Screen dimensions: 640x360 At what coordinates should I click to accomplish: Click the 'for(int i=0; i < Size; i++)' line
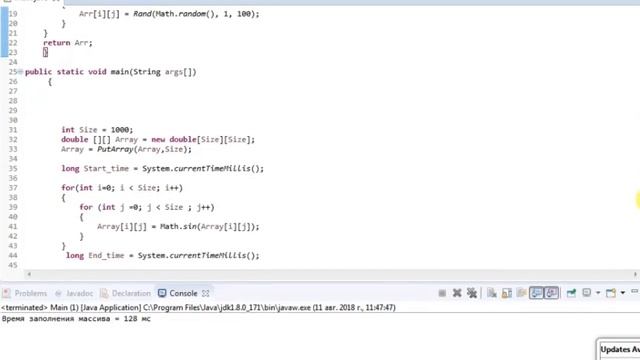pos(122,188)
